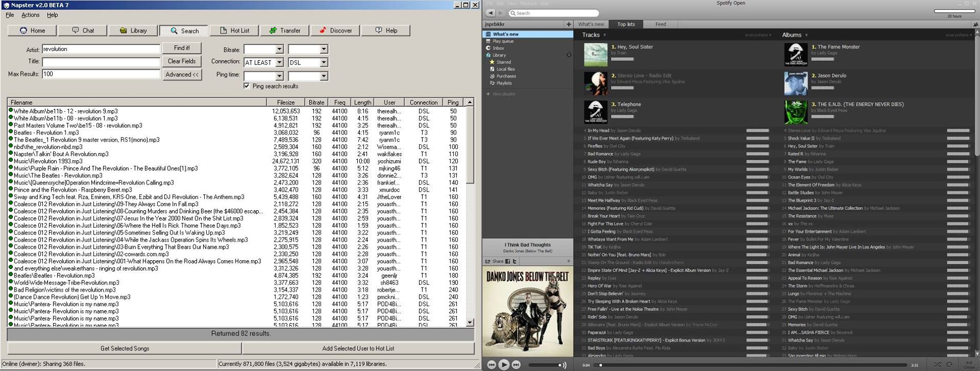Skip to previous track in Spotify
The width and height of the screenshot is (980, 371).
(491, 365)
